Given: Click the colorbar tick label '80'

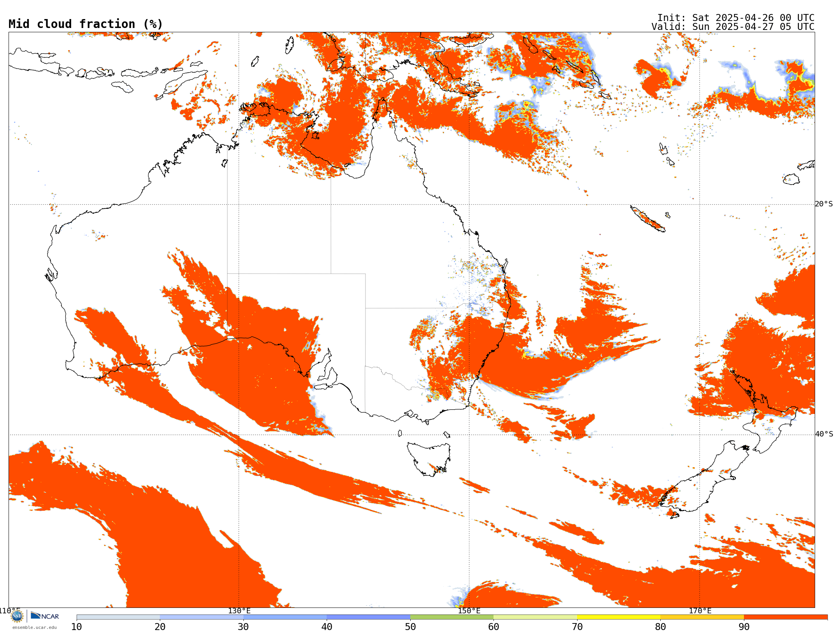Looking at the screenshot, I should (660, 627).
